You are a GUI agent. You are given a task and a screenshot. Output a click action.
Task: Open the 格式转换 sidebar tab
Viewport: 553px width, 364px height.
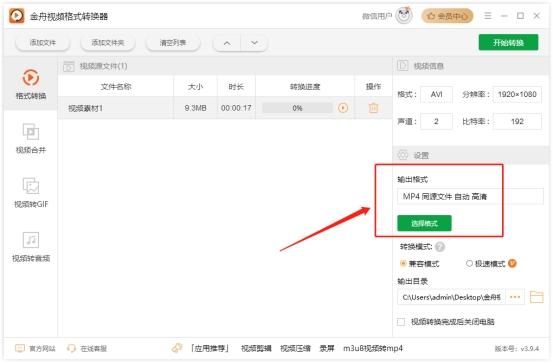click(31, 85)
